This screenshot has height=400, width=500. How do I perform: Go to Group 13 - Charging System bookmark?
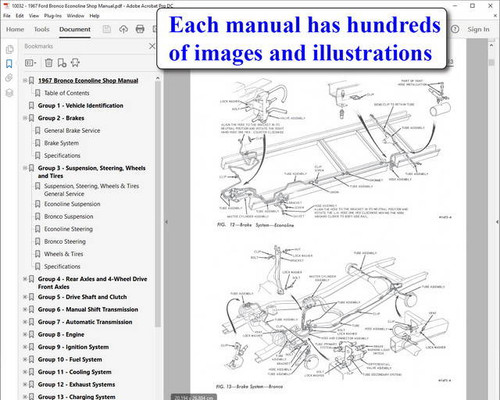(x=77, y=397)
